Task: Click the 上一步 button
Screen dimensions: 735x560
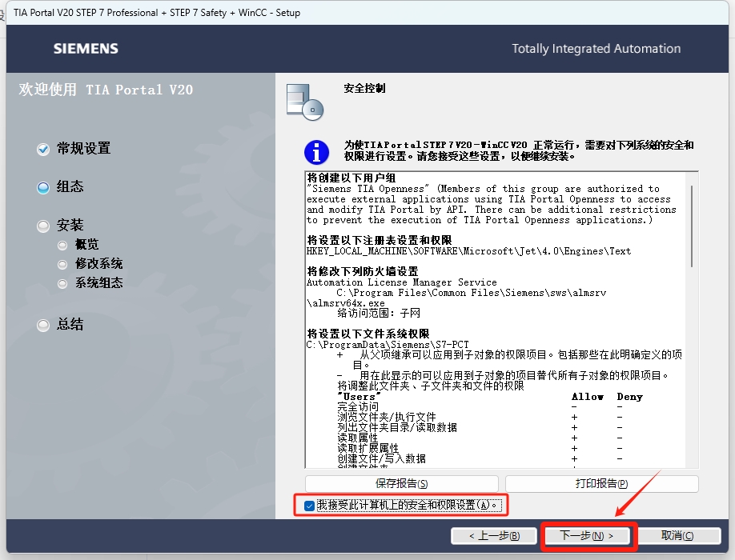Action: click(494, 537)
